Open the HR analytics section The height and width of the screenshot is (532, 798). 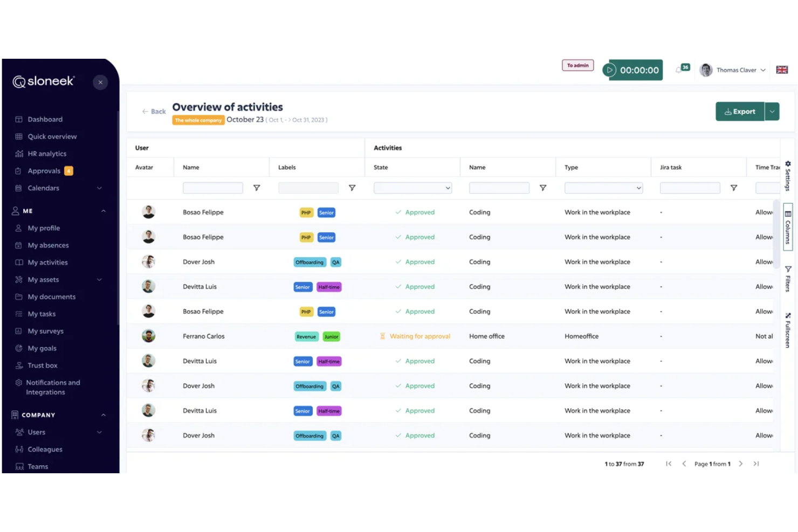[47, 154]
